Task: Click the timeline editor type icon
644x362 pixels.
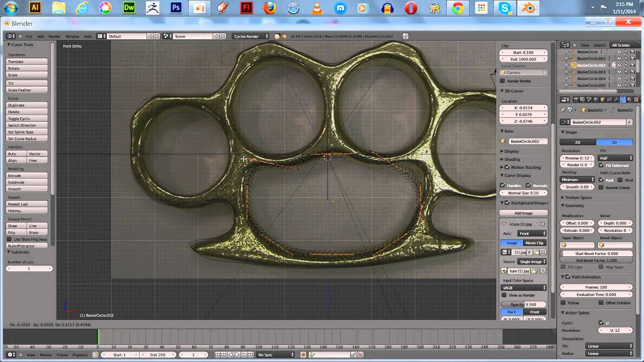Action: pyautogui.click(x=11, y=354)
